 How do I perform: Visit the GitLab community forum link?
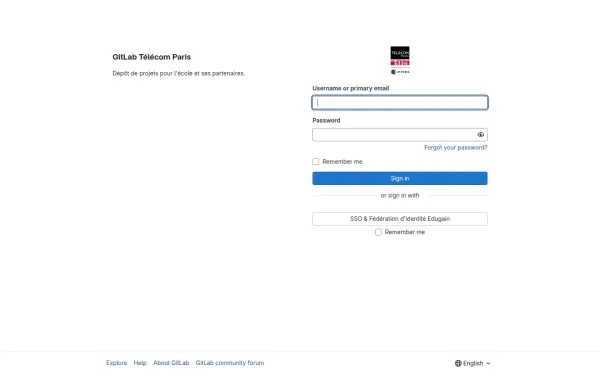click(x=230, y=363)
